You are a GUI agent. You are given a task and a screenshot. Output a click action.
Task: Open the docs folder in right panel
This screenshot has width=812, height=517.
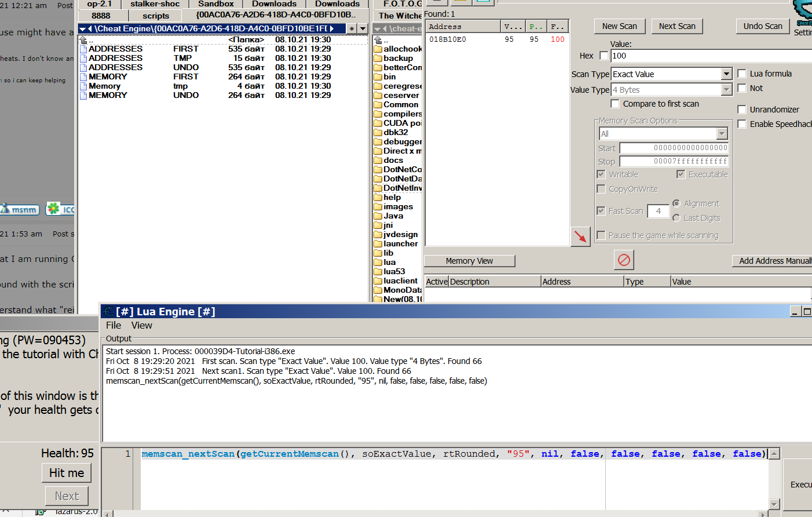[x=392, y=161]
